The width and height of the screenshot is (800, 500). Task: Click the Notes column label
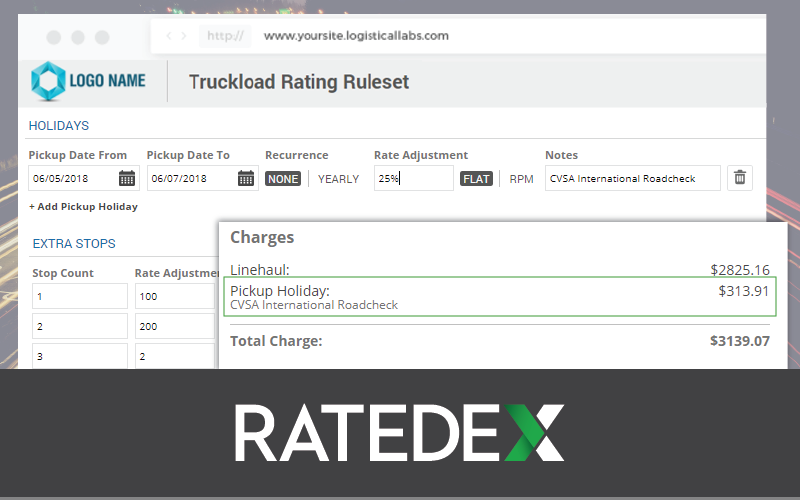pos(561,155)
